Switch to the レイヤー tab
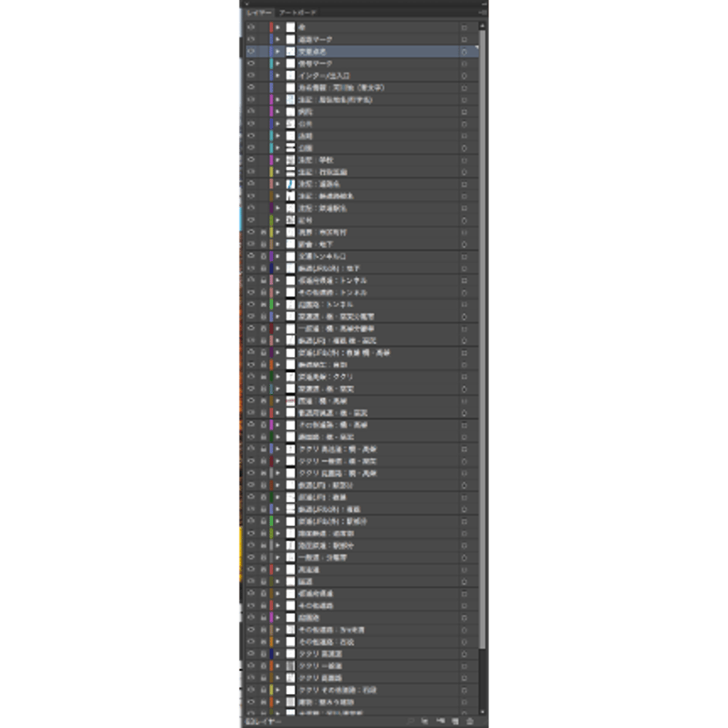The height and width of the screenshot is (728, 728). (260, 13)
